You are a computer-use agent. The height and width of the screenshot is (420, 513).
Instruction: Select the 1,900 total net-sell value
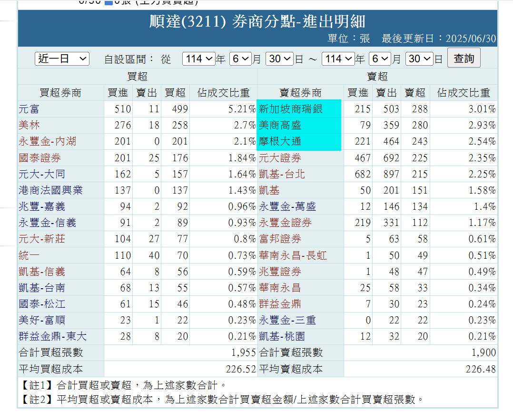click(483, 352)
